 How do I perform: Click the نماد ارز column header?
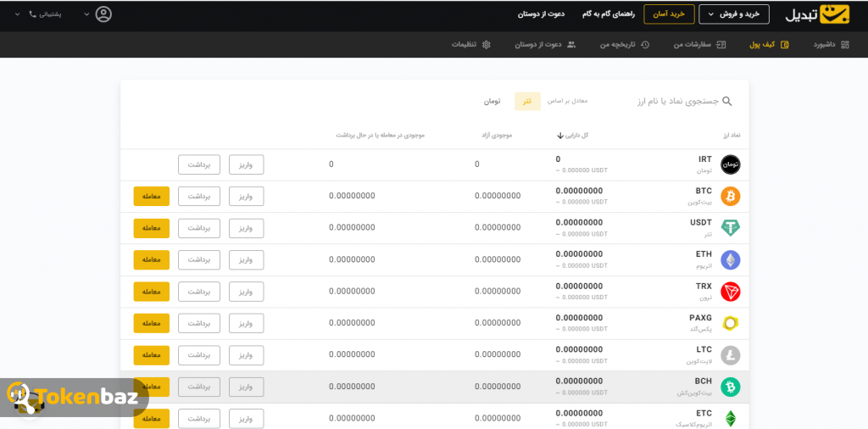(x=732, y=135)
